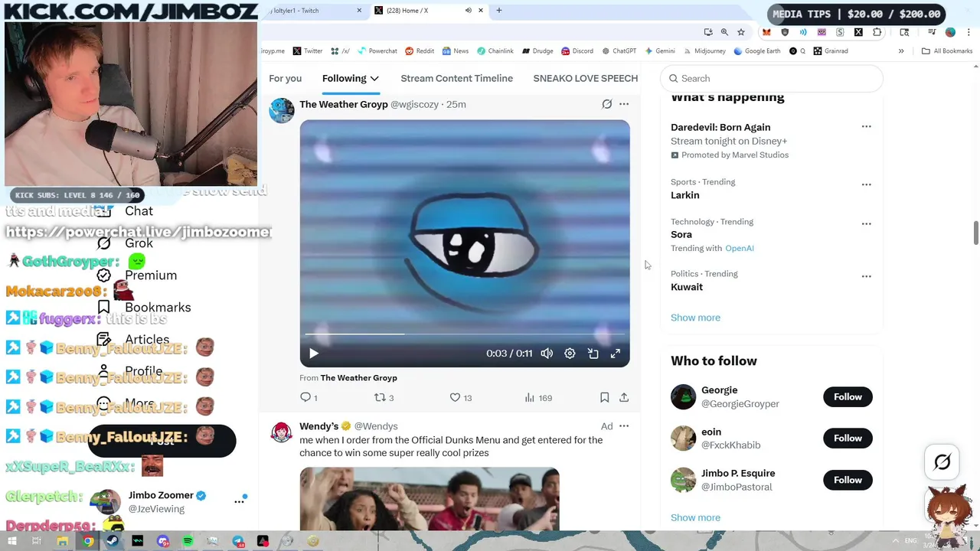Open the SNEAKO LOVE SPEECH tab
Image resolution: width=980 pixels, height=551 pixels.
click(585, 78)
